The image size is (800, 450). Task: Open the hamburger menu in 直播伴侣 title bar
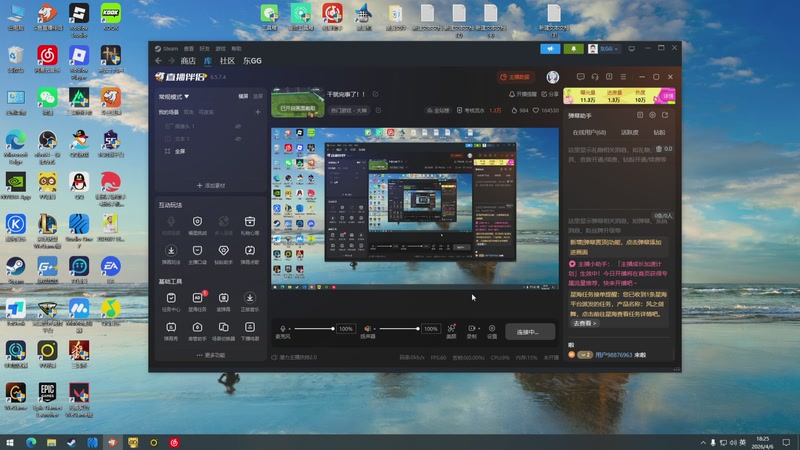click(x=623, y=77)
